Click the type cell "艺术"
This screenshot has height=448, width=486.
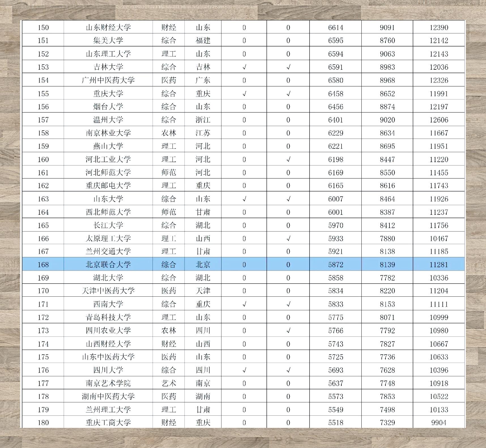click(169, 383)
